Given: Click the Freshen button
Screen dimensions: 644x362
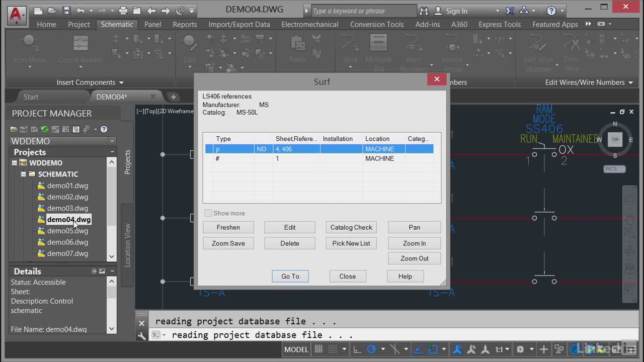Looking at the screenshot, I should (228, 227).
